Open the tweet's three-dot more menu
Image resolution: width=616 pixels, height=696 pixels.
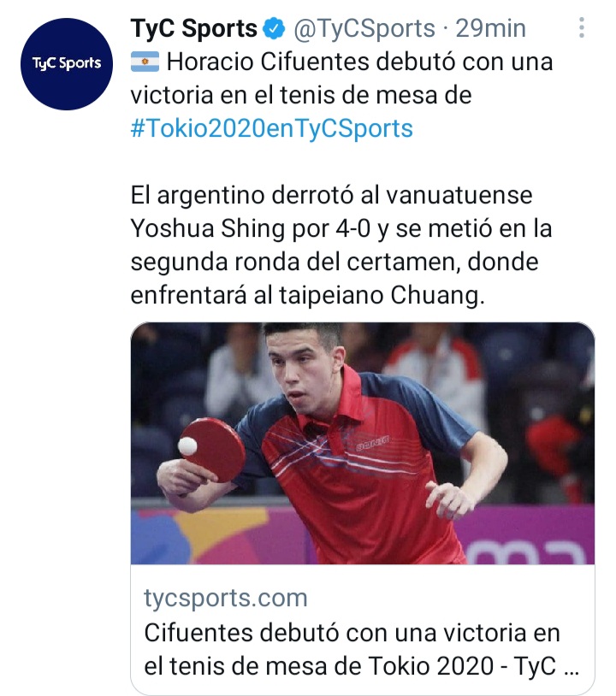[582, 28]
